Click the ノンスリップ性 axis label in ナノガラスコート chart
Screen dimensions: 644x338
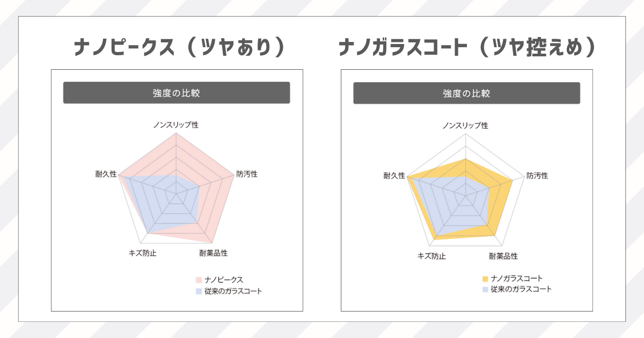click(x=465, y=126)
